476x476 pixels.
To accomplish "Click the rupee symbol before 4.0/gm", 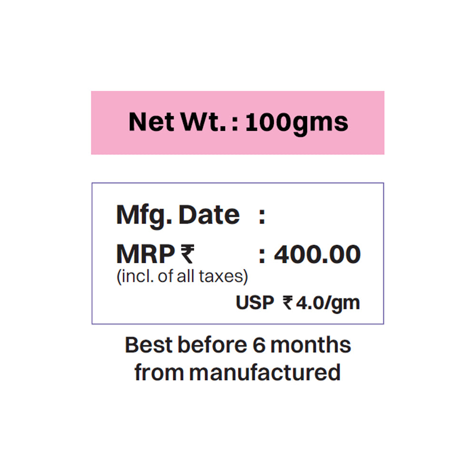I will 288,302.
